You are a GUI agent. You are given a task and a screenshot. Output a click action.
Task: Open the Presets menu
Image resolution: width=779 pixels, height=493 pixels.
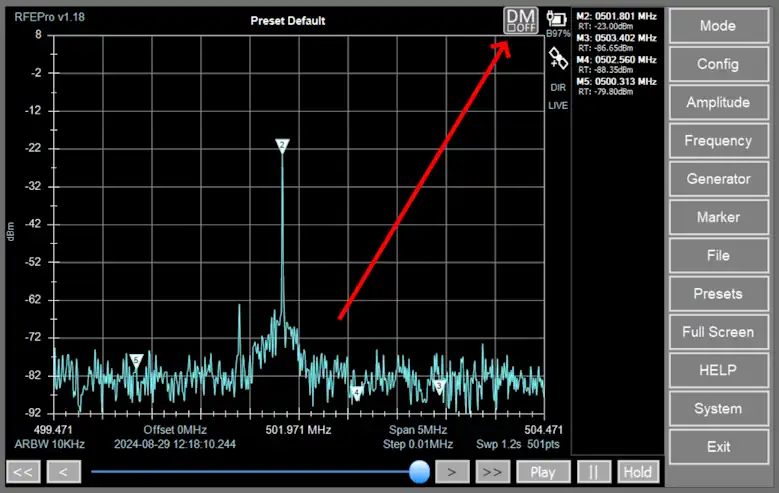pos(718,294)
